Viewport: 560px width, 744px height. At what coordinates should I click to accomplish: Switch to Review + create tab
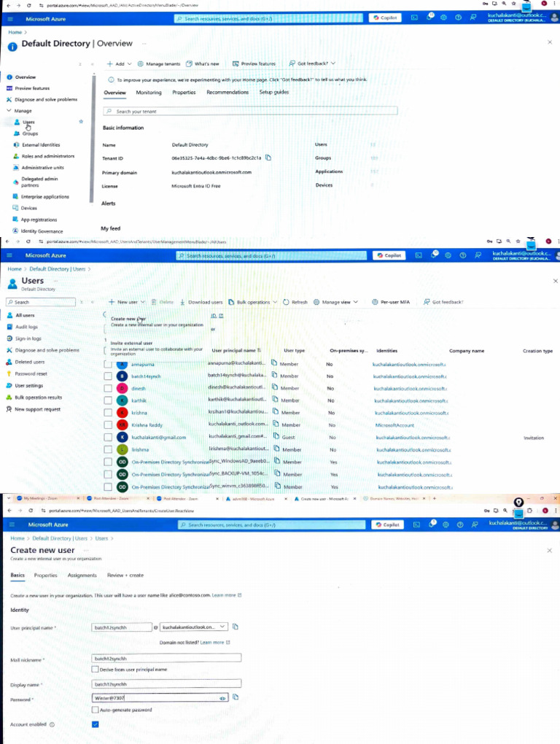(x=125, y=575)
